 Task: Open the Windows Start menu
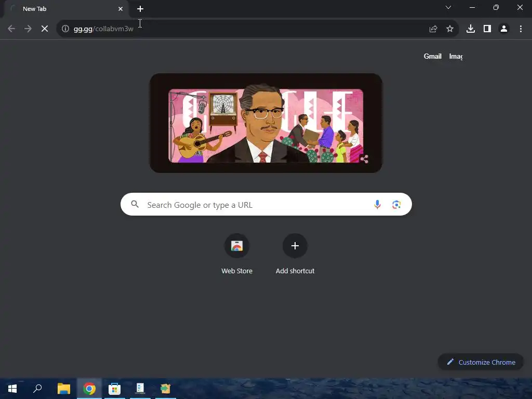(12, 389)
